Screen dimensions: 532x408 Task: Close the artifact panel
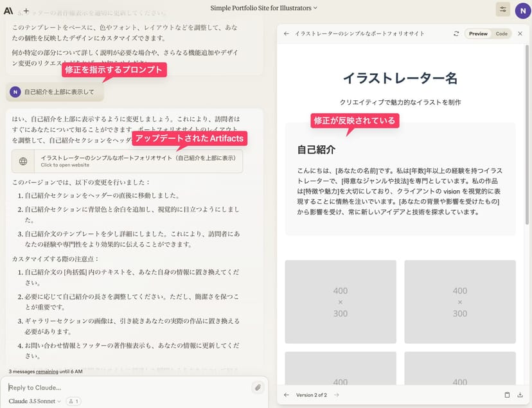[x=520, y=33]
